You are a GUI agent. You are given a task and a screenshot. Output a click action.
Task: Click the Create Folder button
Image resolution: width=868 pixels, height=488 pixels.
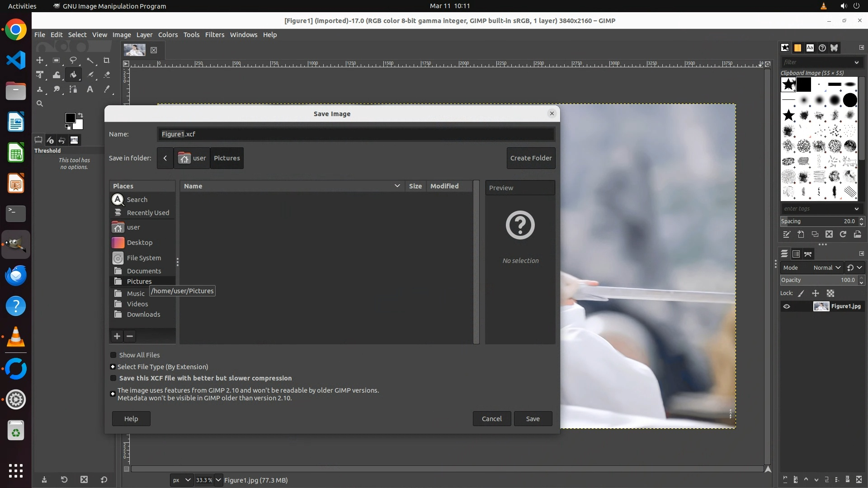531,158
